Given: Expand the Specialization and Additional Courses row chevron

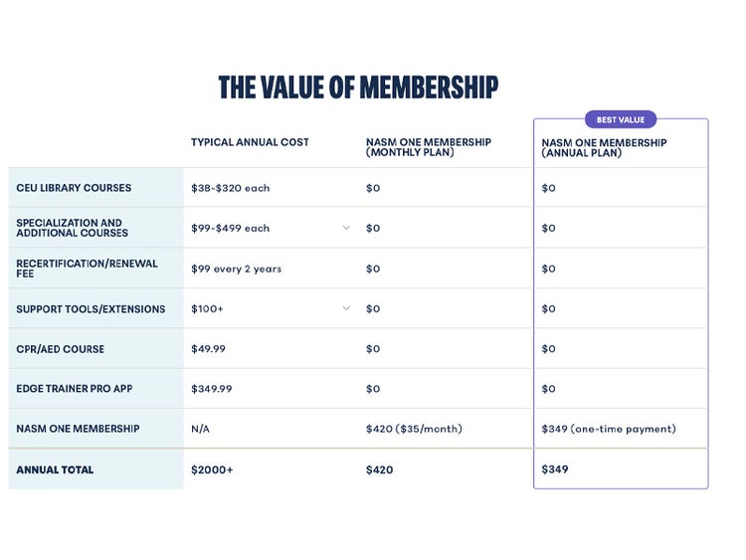Looking at the screenshot, I should click(346, 228).
